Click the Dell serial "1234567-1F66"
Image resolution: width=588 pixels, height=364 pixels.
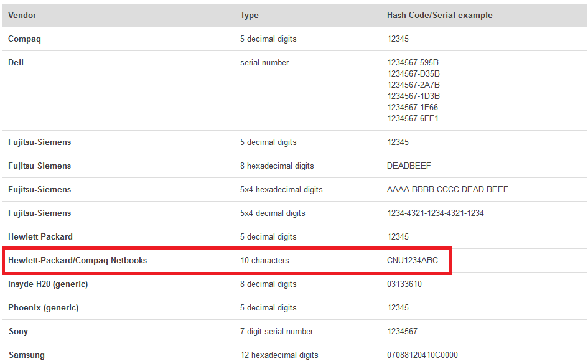pos(413,108)
